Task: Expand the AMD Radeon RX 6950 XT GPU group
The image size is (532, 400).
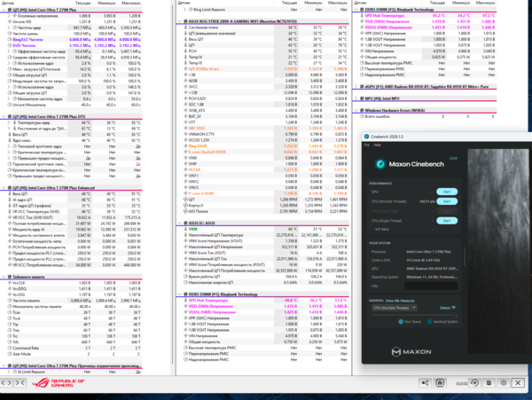Action: pos(356,87)
